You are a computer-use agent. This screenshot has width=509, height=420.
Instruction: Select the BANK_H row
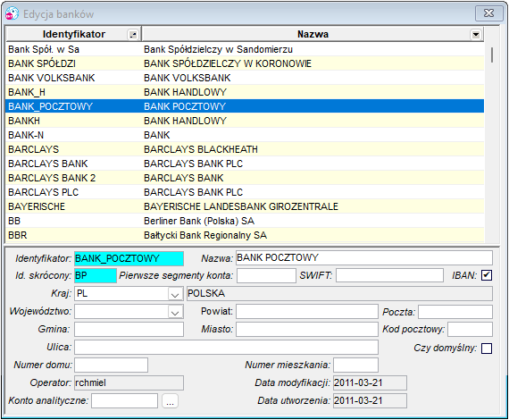pyautogui.click(x=245, y=92)
